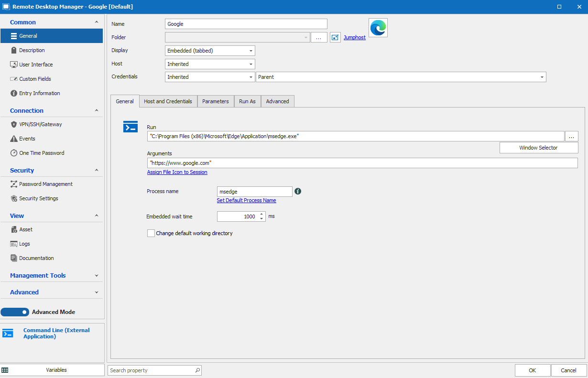Image resolution: width=588 pixels, height=378 pixels.
Task: Click the Embedded wait time value field
Action: [238, 216]
